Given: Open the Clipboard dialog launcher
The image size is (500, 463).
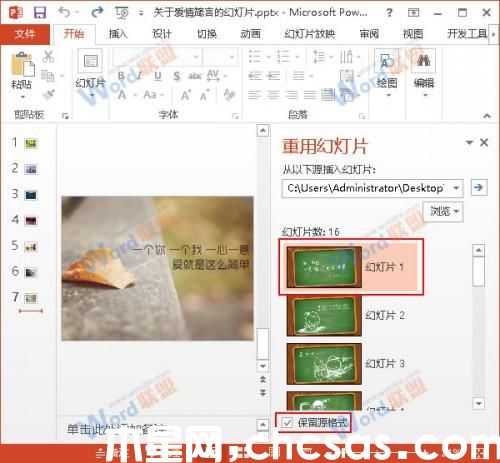Looking at the screenshot, I should click(x=65, y=116).
